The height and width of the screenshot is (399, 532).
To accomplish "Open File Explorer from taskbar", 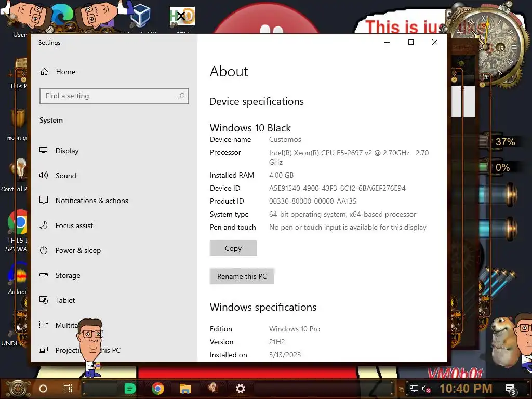I will (185, 389).
